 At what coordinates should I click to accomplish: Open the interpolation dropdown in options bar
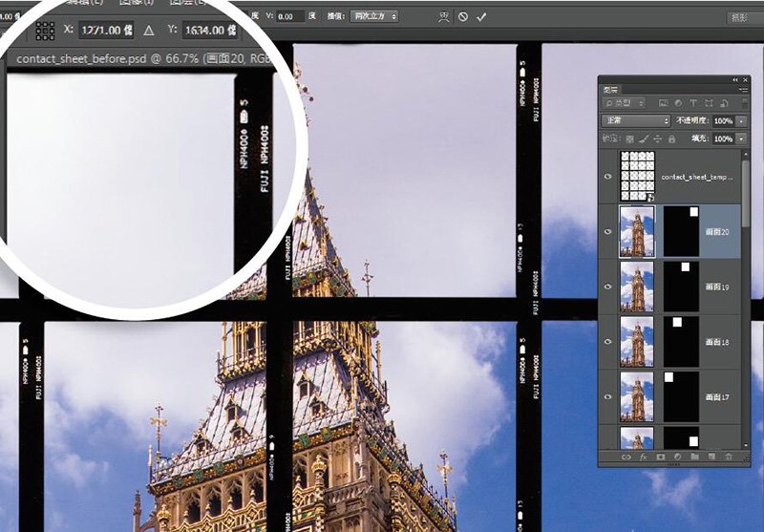373,16
